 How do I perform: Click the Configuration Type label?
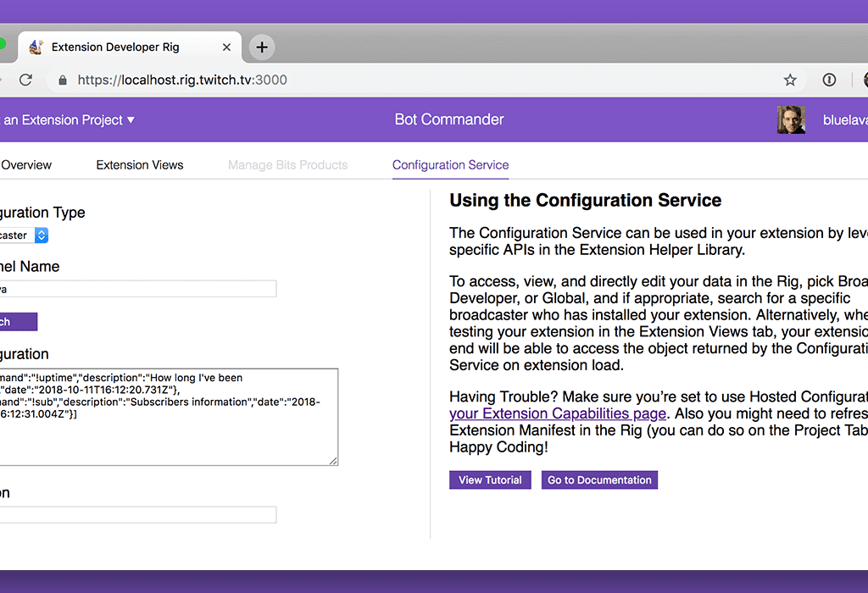tap(42, 213)
